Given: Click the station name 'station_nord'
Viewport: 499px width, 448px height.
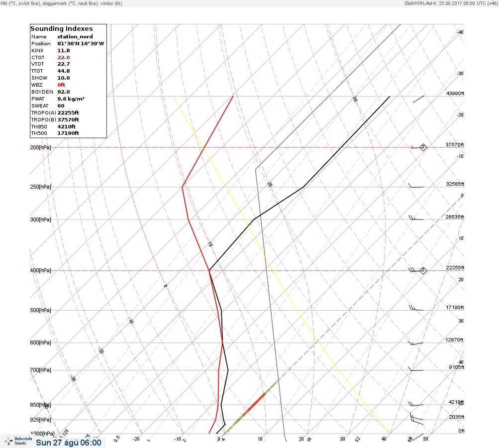Looking at the screenshot, I should pyautogui.click(x=75, y=37).
